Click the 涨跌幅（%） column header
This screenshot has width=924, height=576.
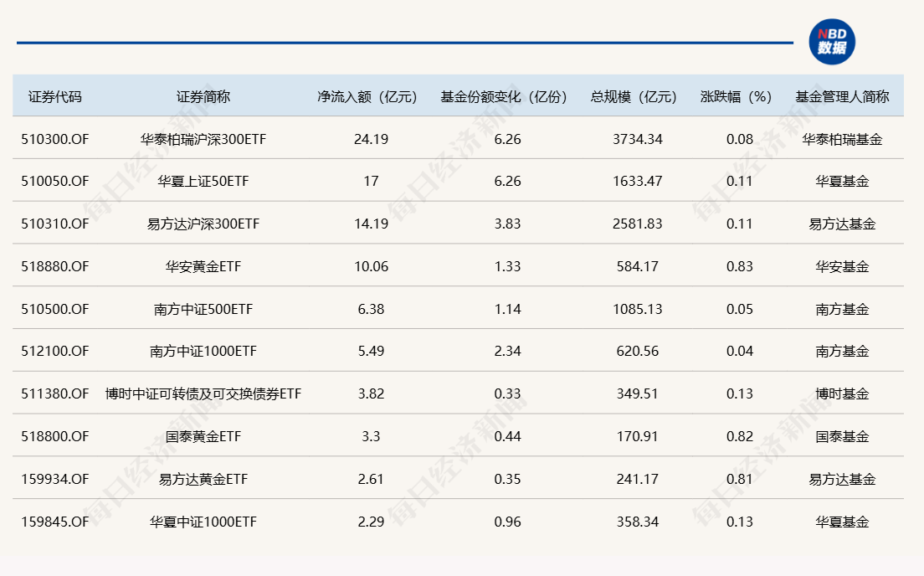[x=736, y=96]
